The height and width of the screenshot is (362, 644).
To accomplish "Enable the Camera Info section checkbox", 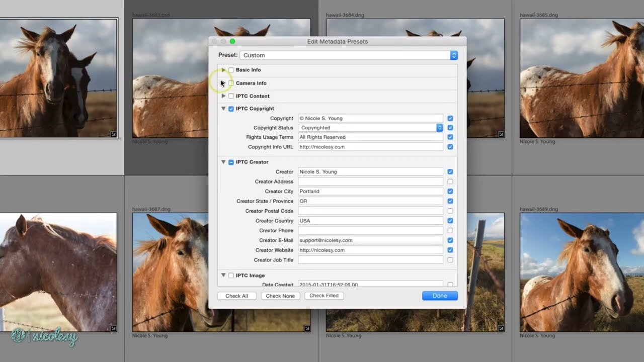I will tap(231, 83).
